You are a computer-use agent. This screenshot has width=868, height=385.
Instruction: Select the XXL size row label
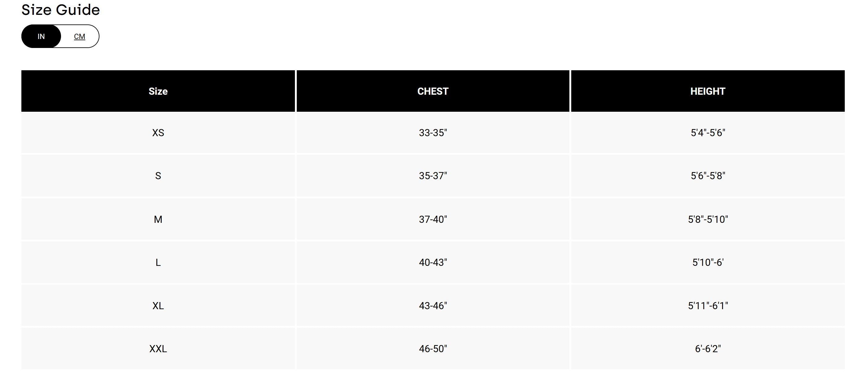click(x=158, y=349)
